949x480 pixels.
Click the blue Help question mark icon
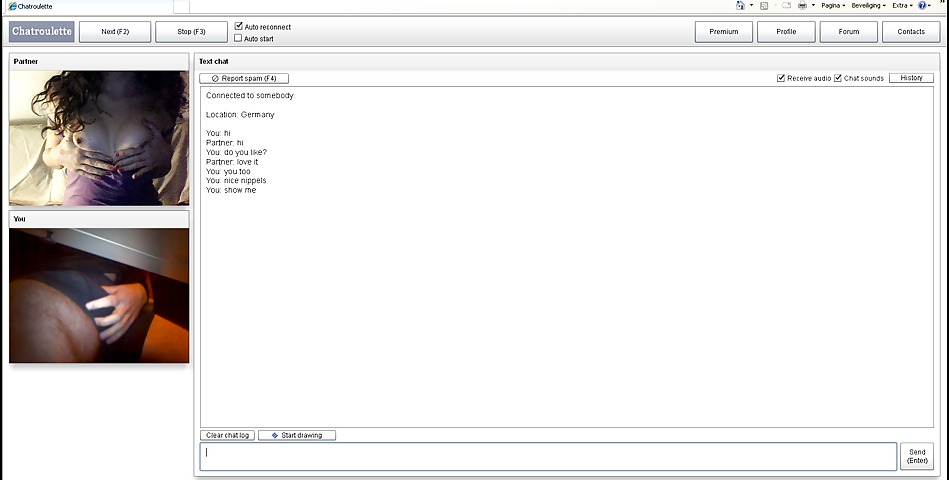922,5
